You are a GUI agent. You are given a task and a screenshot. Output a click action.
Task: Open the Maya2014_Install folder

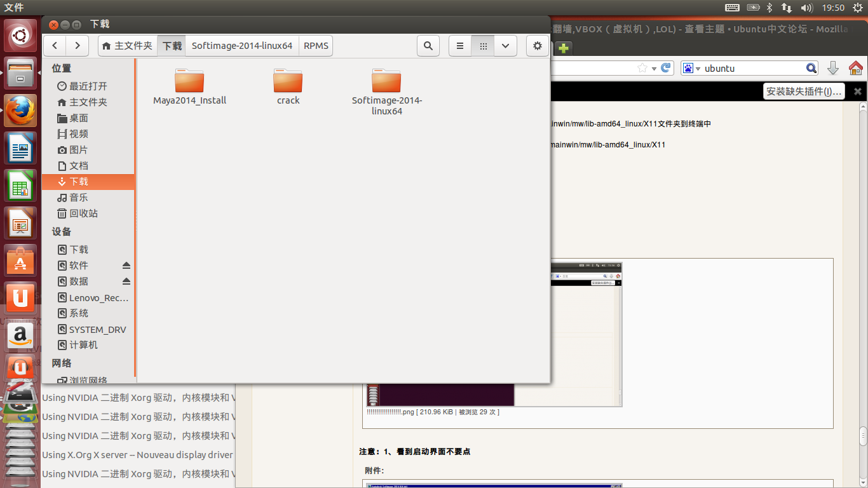[x=189, y=87]
